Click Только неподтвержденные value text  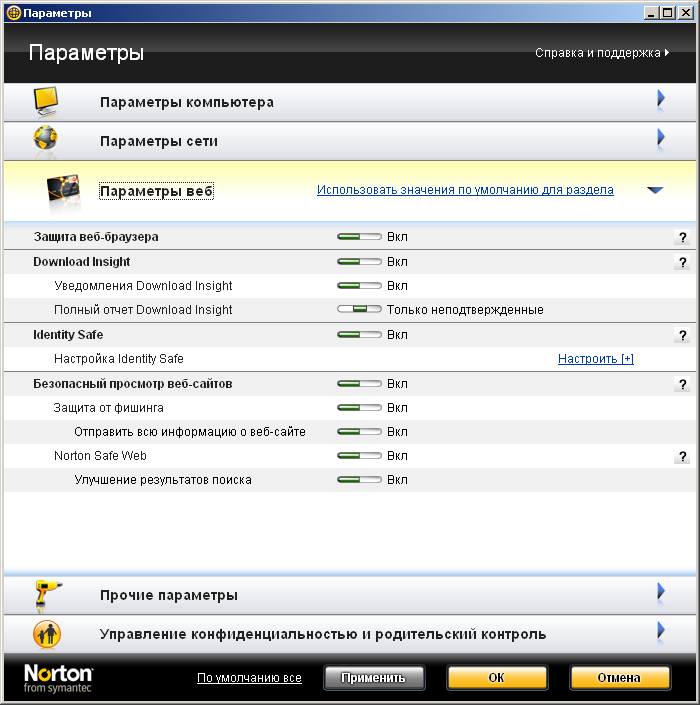tap(465, 310)
